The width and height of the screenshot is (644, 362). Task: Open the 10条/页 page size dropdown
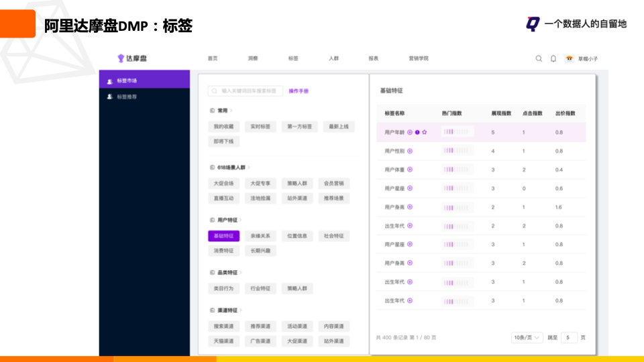pos(527,337)
